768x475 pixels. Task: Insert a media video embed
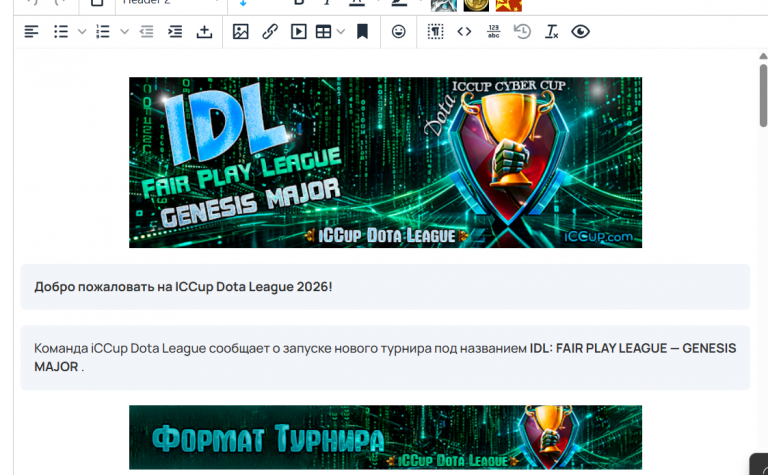(299, 32)
